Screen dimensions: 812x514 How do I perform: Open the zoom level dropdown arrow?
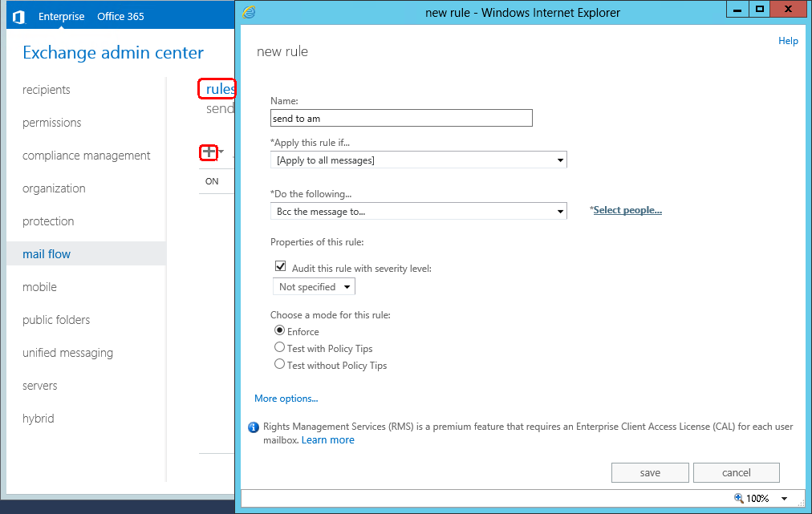tap(784, 499)
